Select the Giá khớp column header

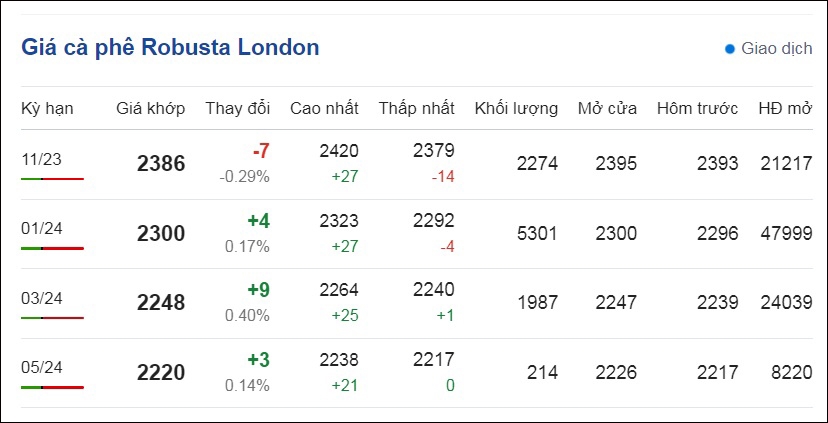(x=151, y=109)
